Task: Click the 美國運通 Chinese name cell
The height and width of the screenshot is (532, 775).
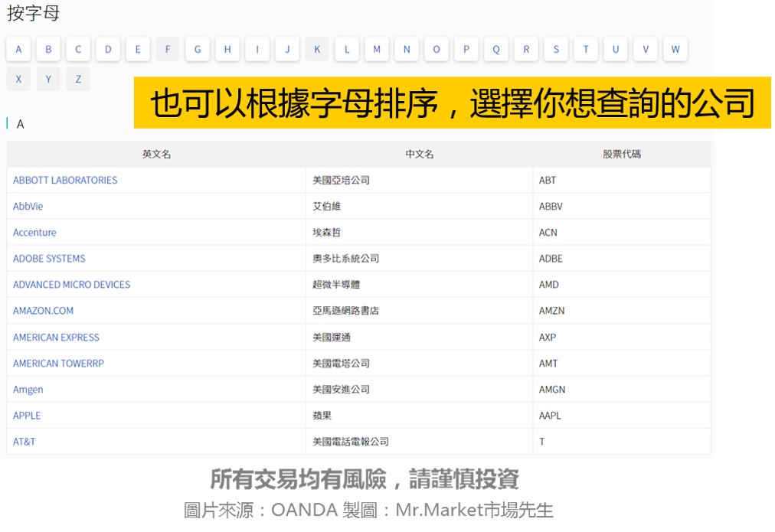Action: pos(420,338)
